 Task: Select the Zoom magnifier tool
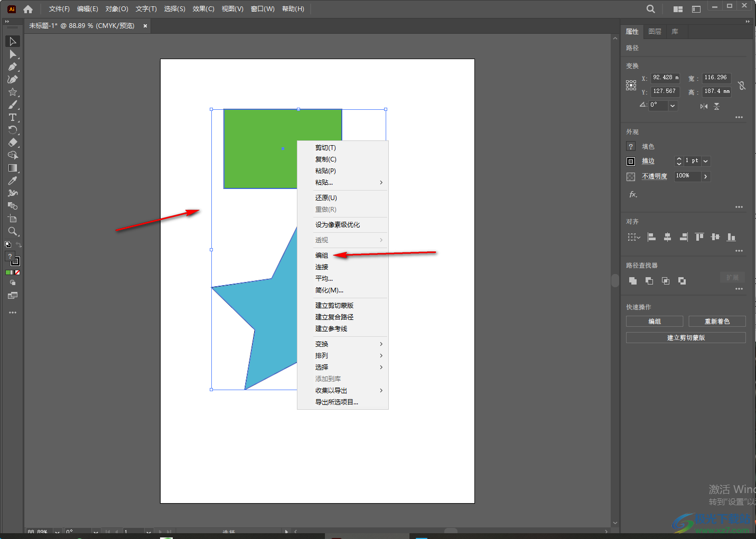[x=13, y=232]
